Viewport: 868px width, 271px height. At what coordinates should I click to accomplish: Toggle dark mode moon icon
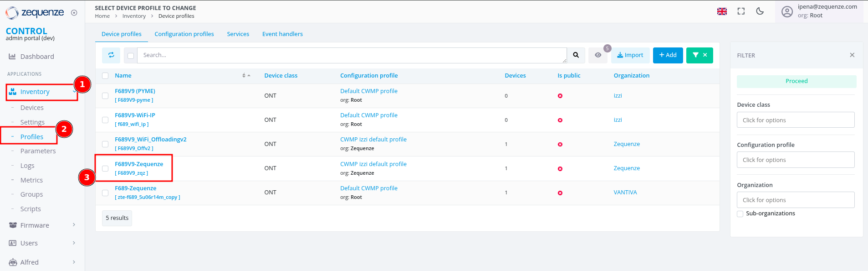point(760,11)
